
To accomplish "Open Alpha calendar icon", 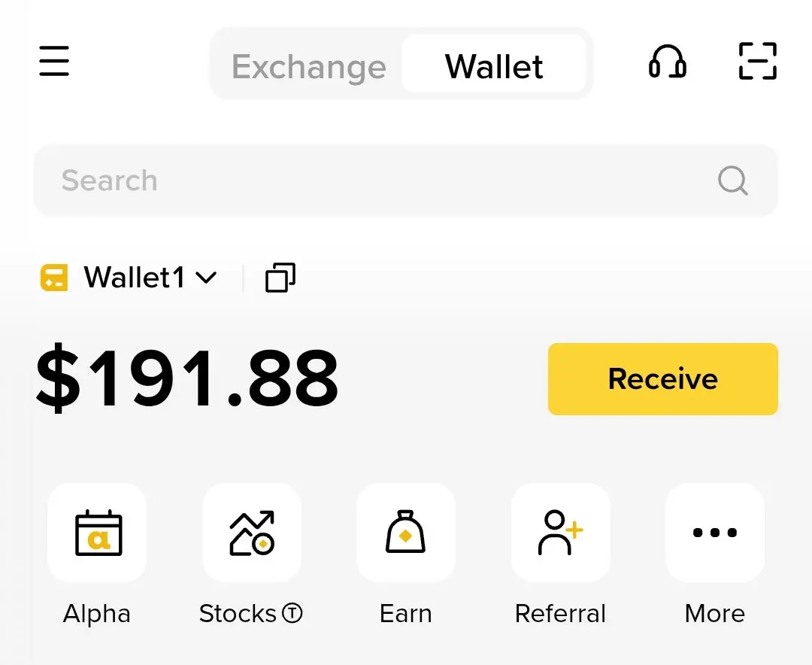I will [x=97, y=533].
